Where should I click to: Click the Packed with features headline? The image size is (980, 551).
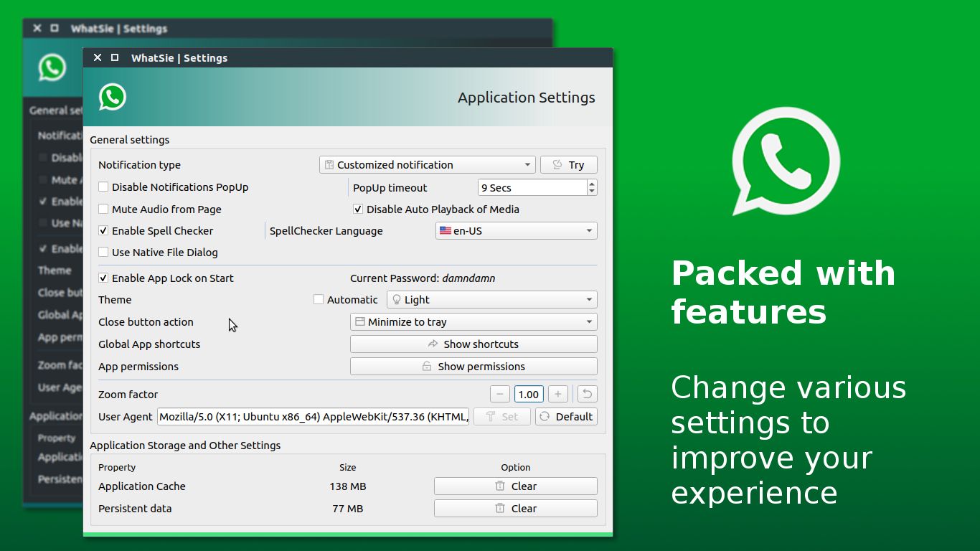(x=783, y=292)
